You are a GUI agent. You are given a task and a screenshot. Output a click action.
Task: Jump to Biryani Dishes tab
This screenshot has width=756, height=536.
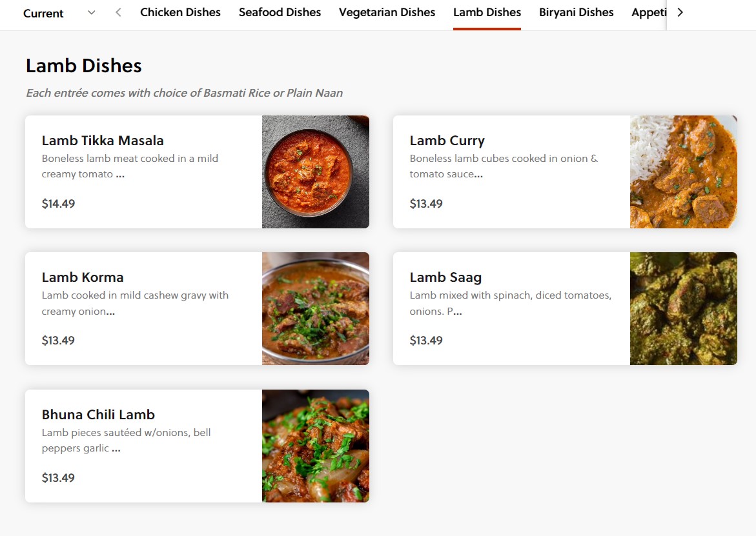click(576, 12)
